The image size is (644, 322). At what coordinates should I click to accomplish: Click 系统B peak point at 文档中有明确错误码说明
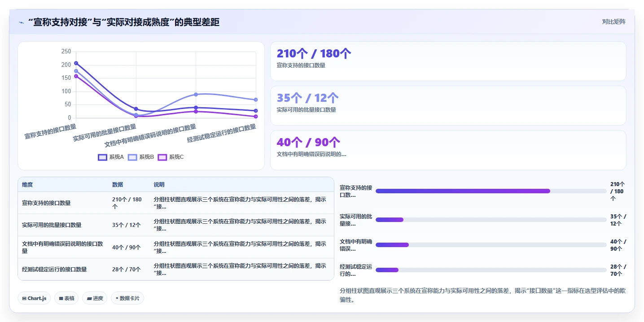pos(196,95)
